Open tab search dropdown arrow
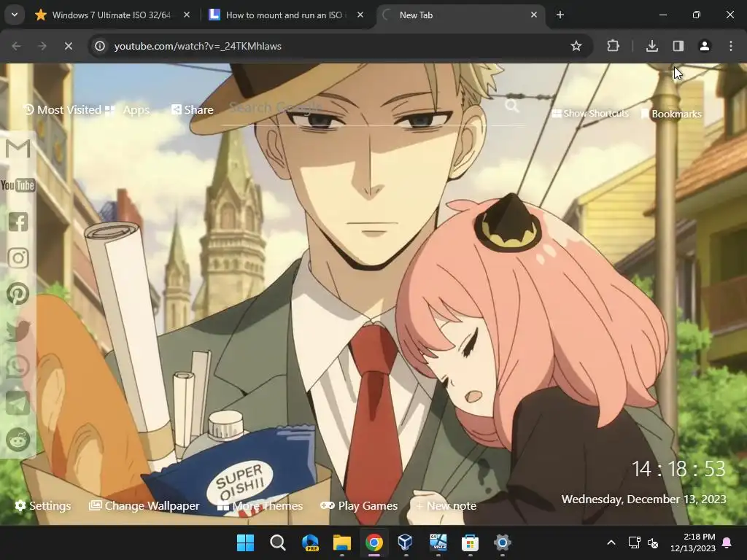The width and height of the screenshot is (747, 560). click(x=15, y=15)
